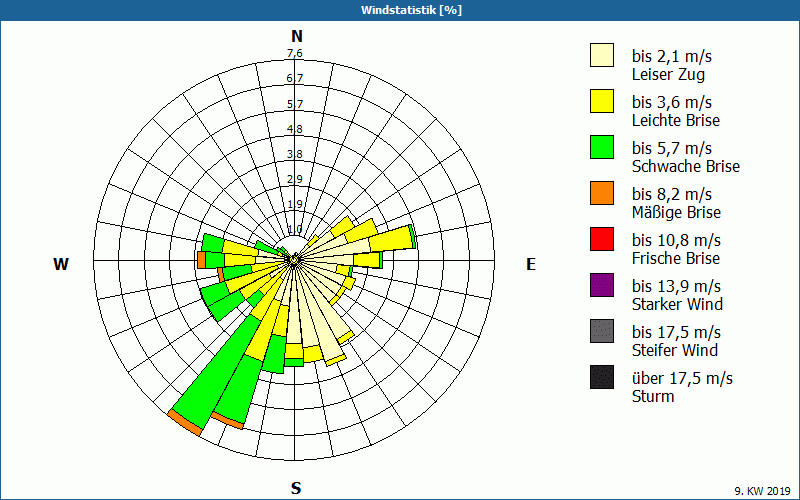Click the '1,0' scale value
This screenshot has height=500, width=800.
[x=295, y=229]
